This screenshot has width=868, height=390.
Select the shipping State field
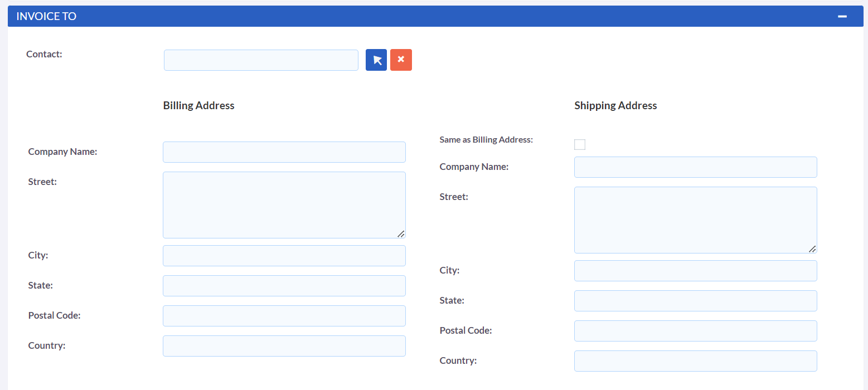(695, 301)
